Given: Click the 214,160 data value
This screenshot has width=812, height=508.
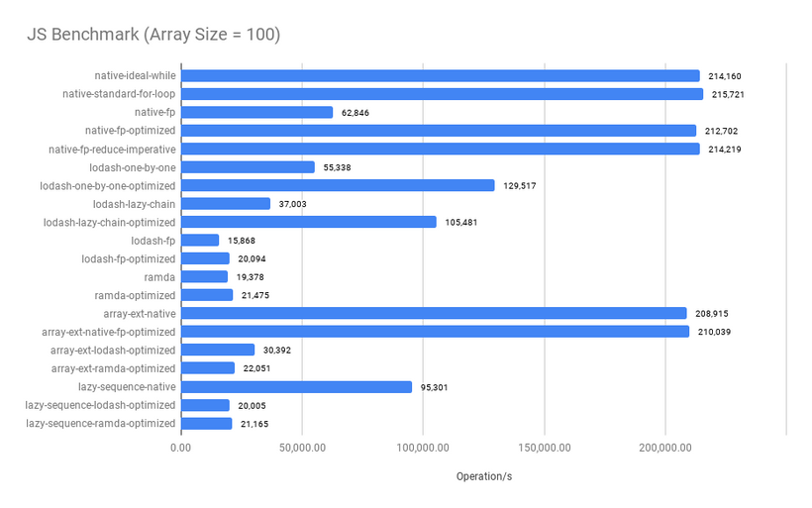Looking at the screenshot, I should (725, 76).
